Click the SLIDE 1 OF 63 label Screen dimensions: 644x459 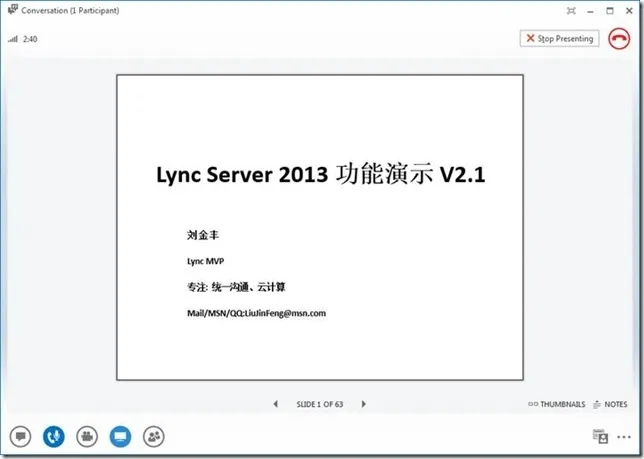[320, 404]
